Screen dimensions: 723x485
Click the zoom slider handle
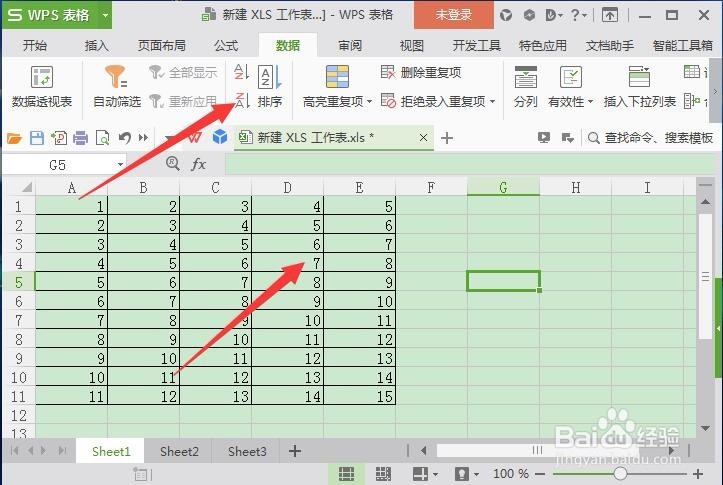(x=620, y=473)
